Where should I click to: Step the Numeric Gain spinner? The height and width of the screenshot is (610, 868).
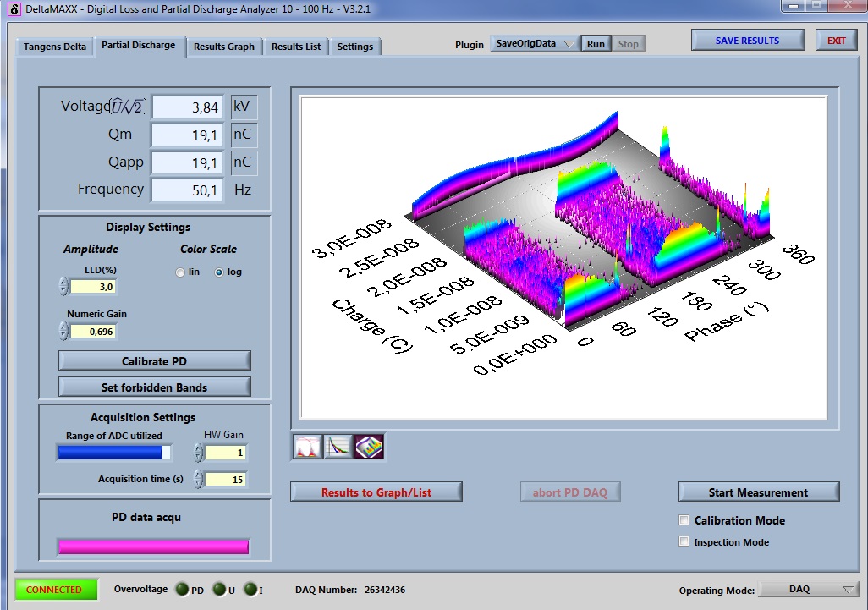(63, 331)
